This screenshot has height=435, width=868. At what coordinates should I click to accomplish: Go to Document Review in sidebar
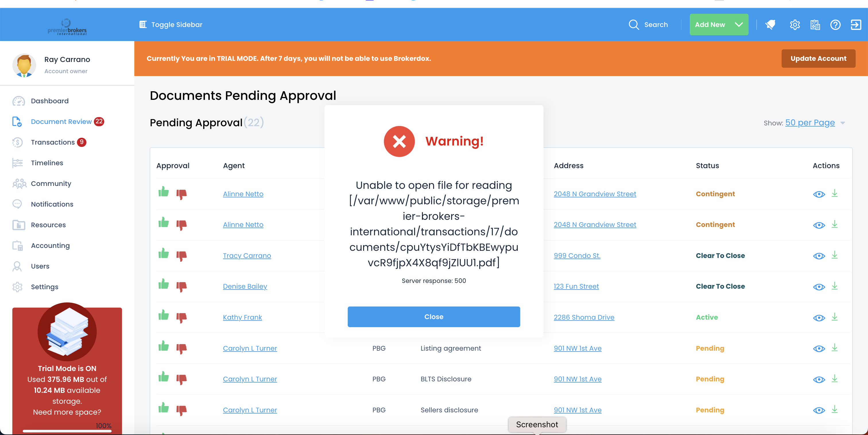coord(61,122)
